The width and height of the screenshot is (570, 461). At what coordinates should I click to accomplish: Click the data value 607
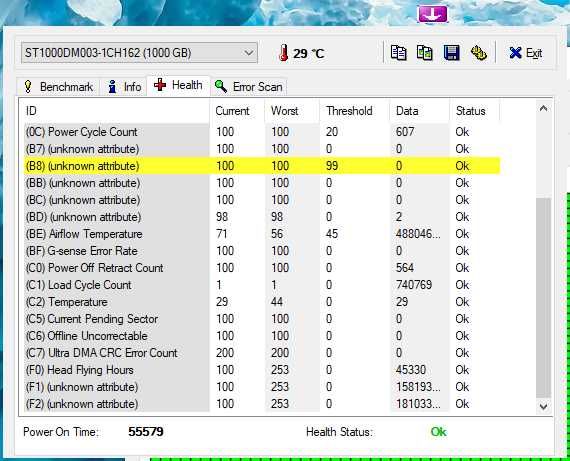[405, 132]
